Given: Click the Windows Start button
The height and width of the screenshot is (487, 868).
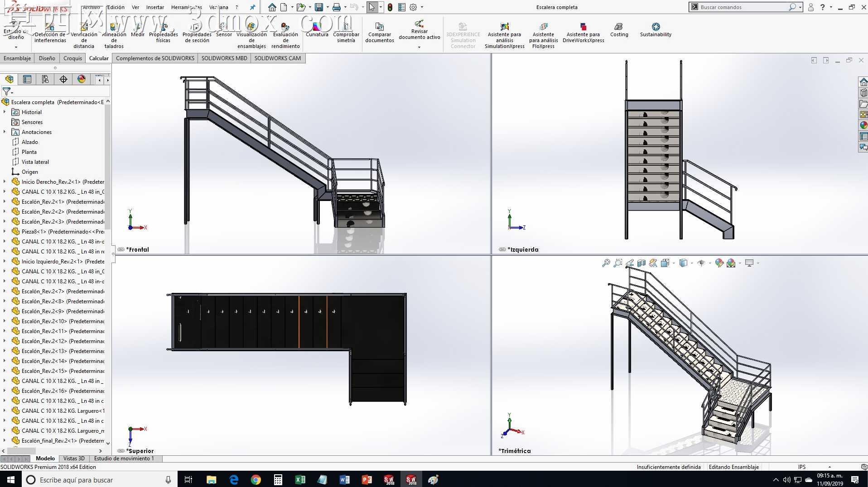Looking at the screenshot, I should point(11,480).
